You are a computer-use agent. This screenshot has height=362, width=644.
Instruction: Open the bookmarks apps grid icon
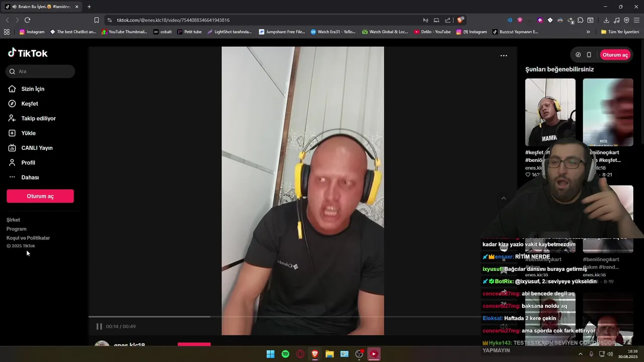tap(7, 32)
